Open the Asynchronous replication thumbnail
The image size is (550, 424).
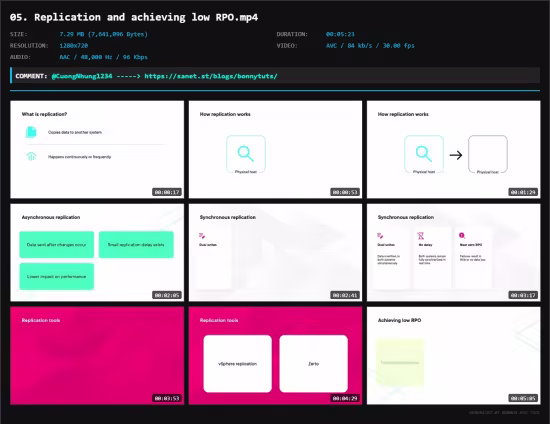tap(97, 253)
